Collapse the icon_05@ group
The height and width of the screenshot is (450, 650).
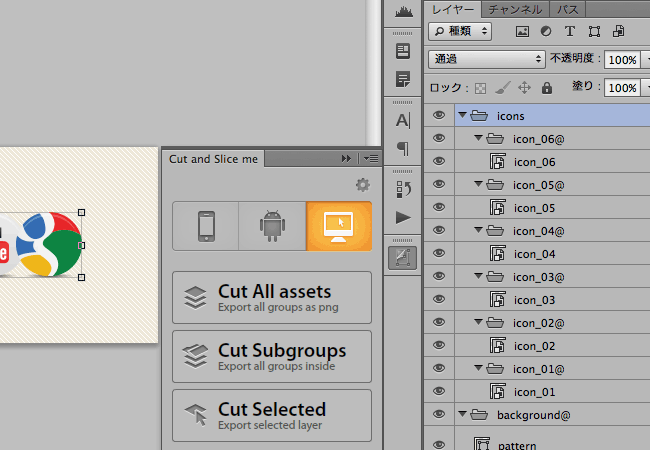point(478,184)
